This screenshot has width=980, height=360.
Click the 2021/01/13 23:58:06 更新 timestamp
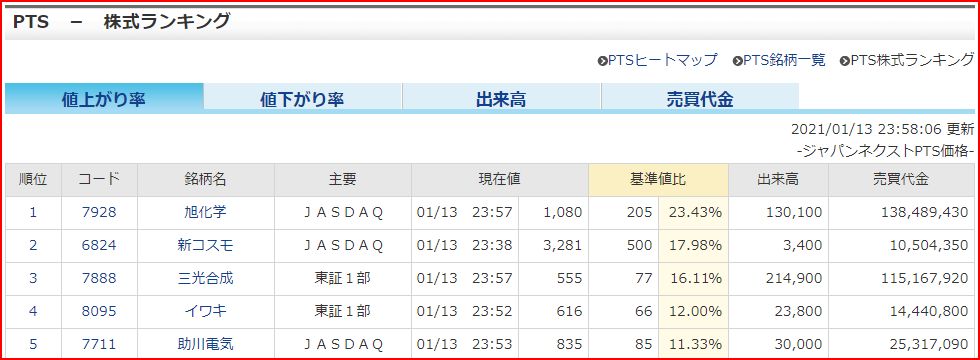coord(882,129)
